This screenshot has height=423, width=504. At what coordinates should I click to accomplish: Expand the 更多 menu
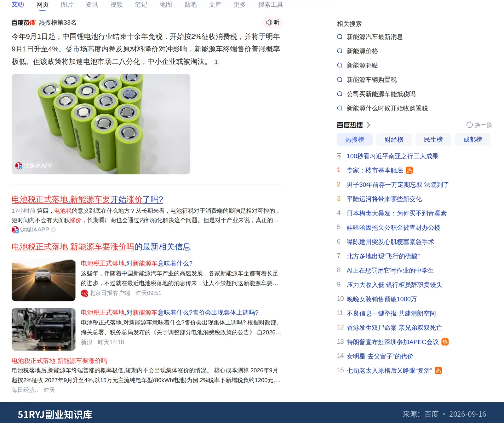[x=240, y=5]
